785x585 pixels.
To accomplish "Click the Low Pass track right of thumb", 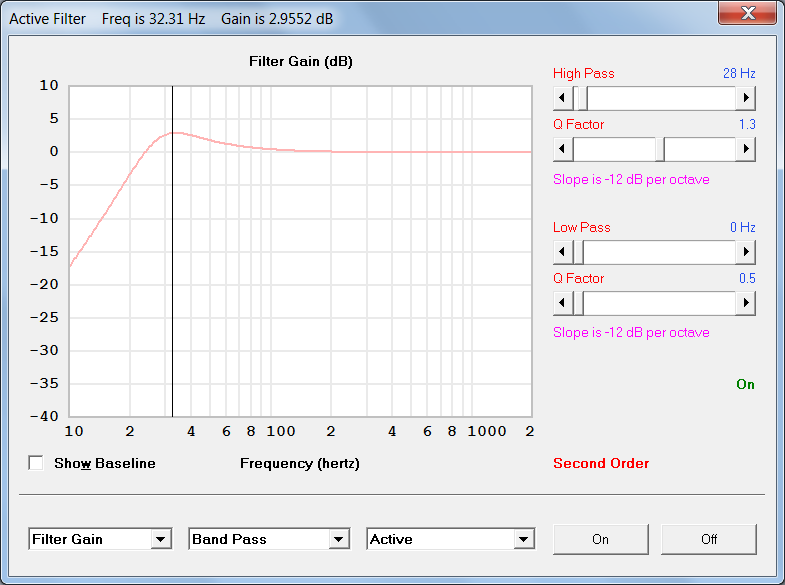I will pos(659,252).
